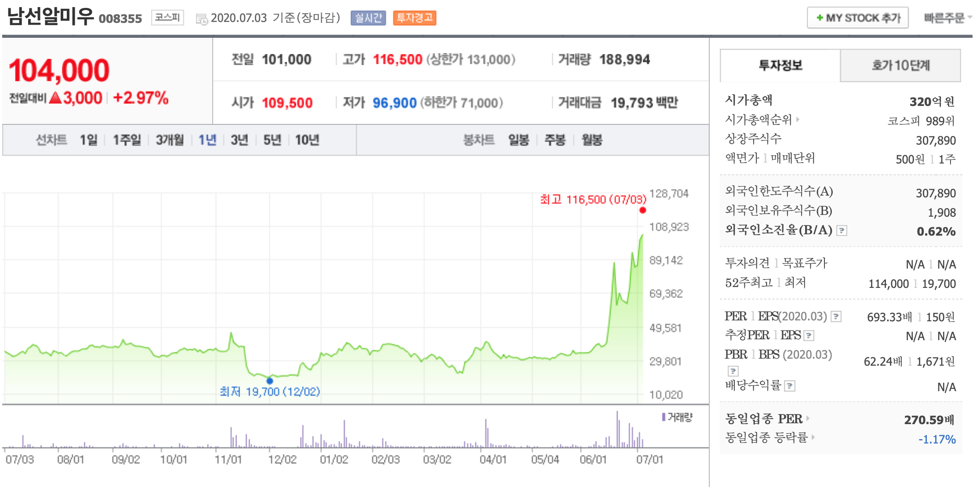Image resolution: width=980 pixels, height=487 pixels.
Task: Select the 3년 line chart period
Action: pos(240,140)
